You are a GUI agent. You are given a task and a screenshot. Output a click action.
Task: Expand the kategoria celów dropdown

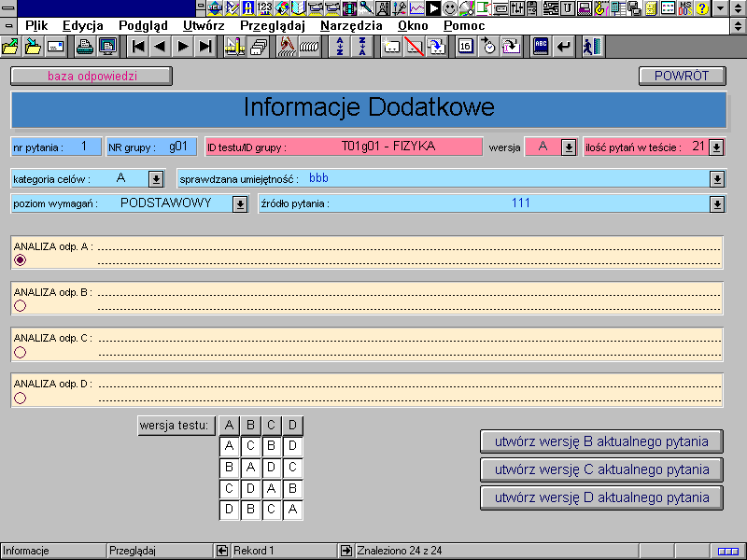pos(156,178)
